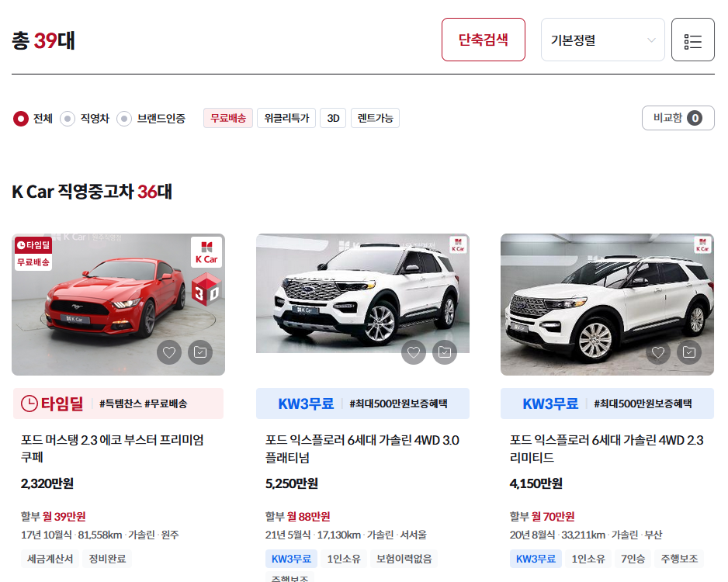
Task: Toggle the 무료배송 filter chip
Action: (228, 118)
